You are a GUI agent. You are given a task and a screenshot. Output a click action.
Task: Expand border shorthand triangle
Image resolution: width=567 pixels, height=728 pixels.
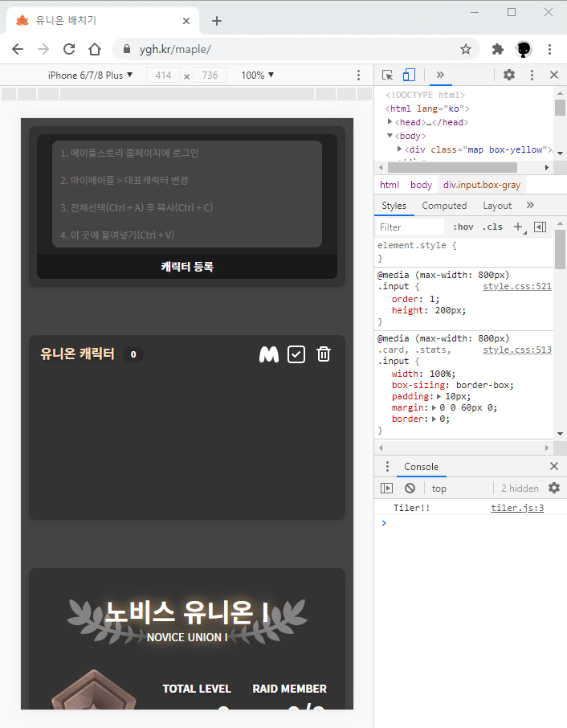[x=434, y=419]
